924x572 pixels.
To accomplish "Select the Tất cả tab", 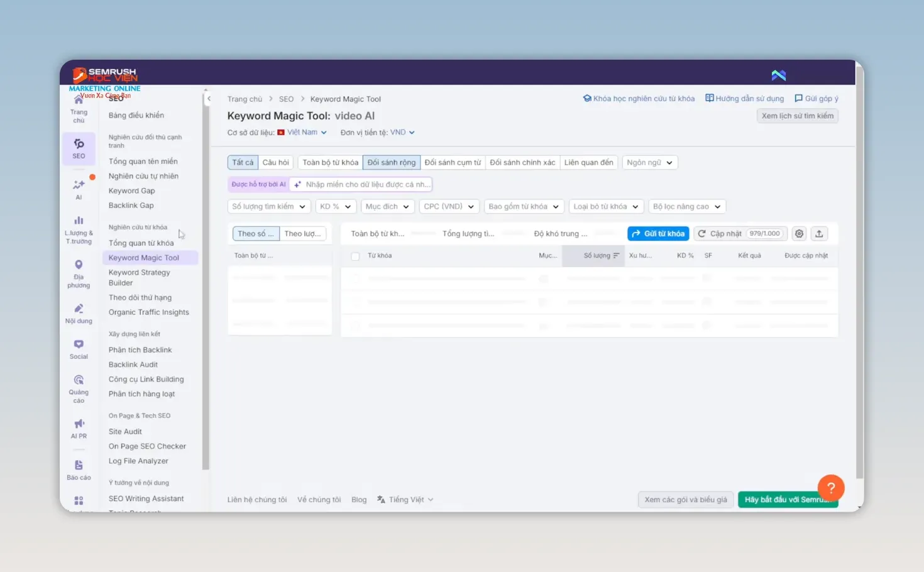I will coord(243,163).
